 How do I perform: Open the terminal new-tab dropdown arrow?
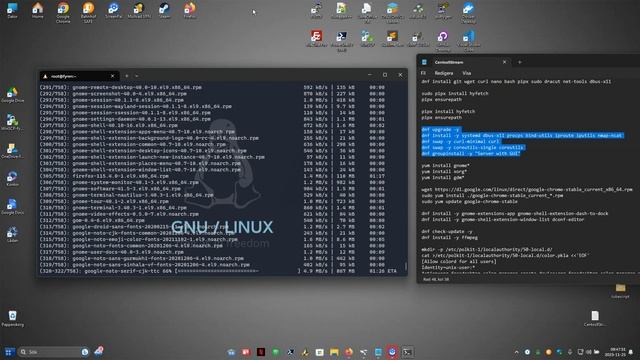pos(137,76)
